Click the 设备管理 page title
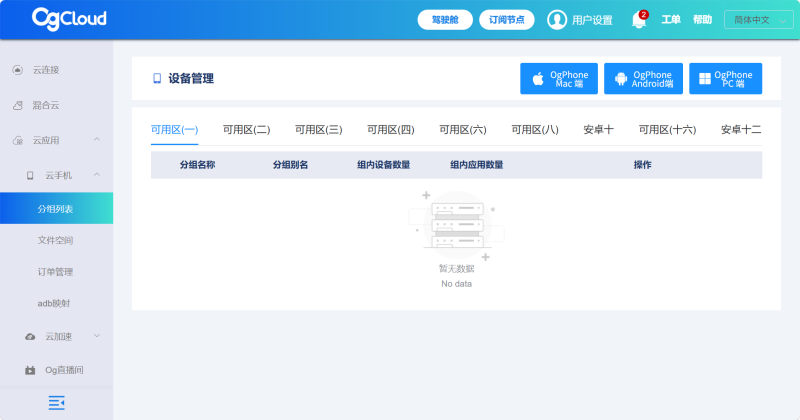Image resolution: width=800 pixels, height=420 pixels. [x=191, y=79]
